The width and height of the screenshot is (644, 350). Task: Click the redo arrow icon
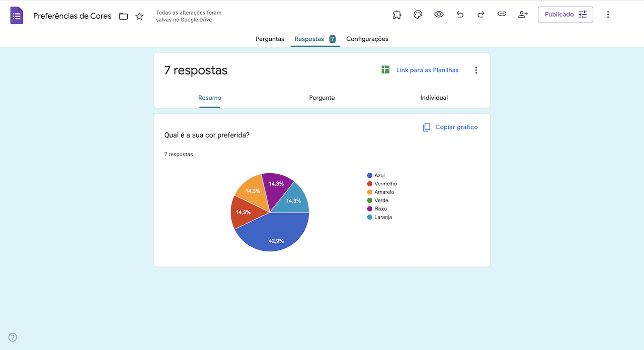tap(480, 15)
